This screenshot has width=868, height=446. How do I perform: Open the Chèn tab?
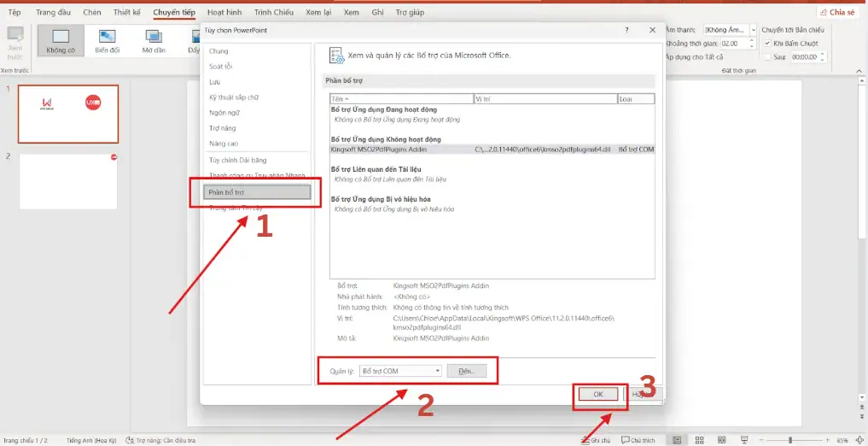(92, 12)
